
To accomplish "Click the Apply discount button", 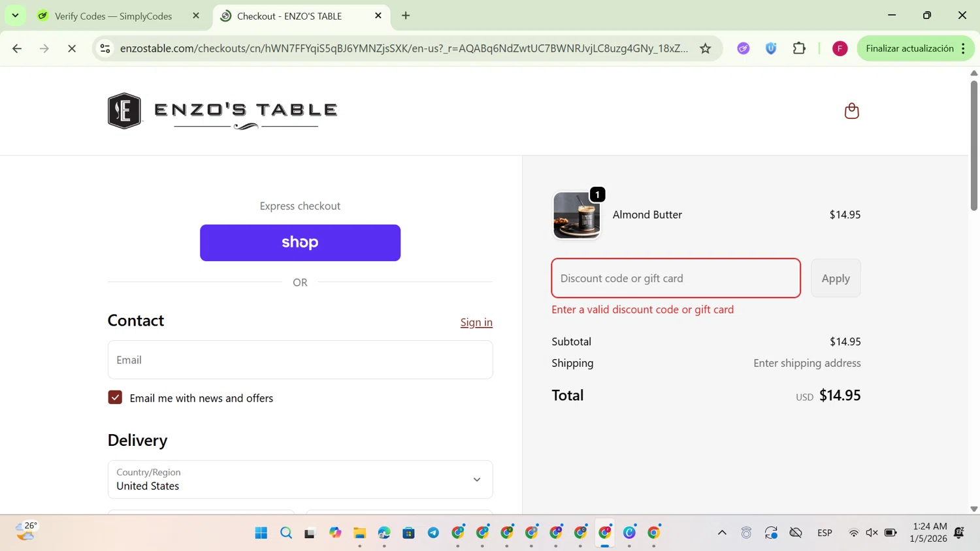I will coord(836,278).
